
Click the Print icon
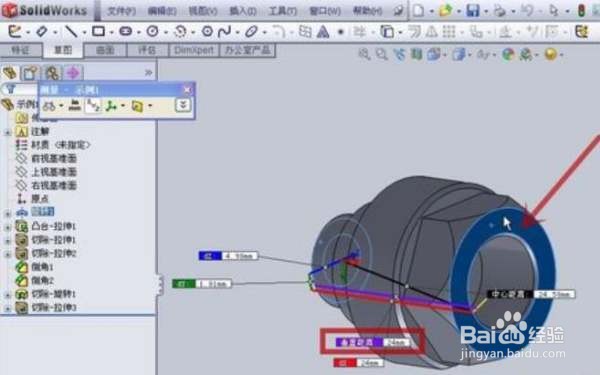[x=499, y=11]
